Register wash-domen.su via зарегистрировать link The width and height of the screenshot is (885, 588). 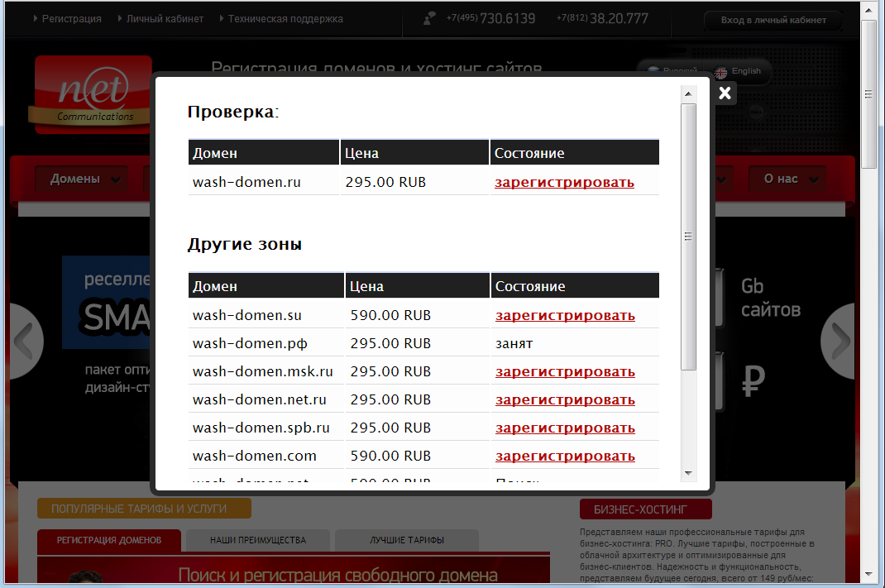pyautogui.click(x=564, y=315)
